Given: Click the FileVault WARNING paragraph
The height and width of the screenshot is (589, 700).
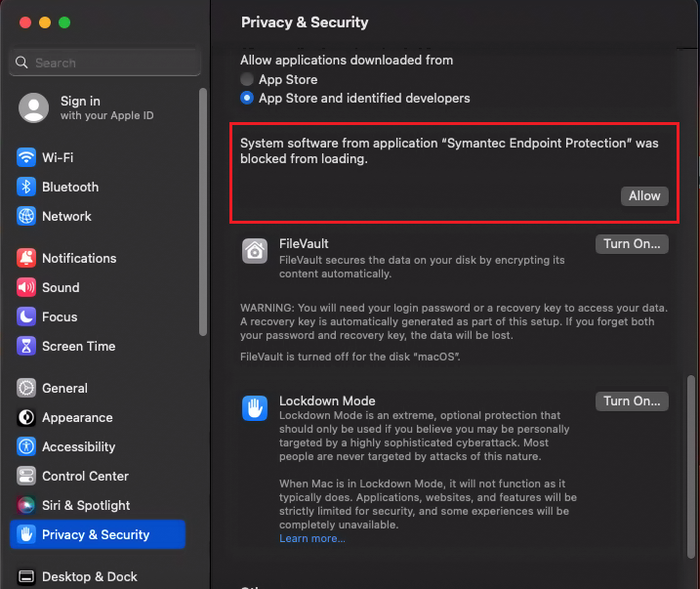Looking at the screenshot, I should (x=454, y=321).
